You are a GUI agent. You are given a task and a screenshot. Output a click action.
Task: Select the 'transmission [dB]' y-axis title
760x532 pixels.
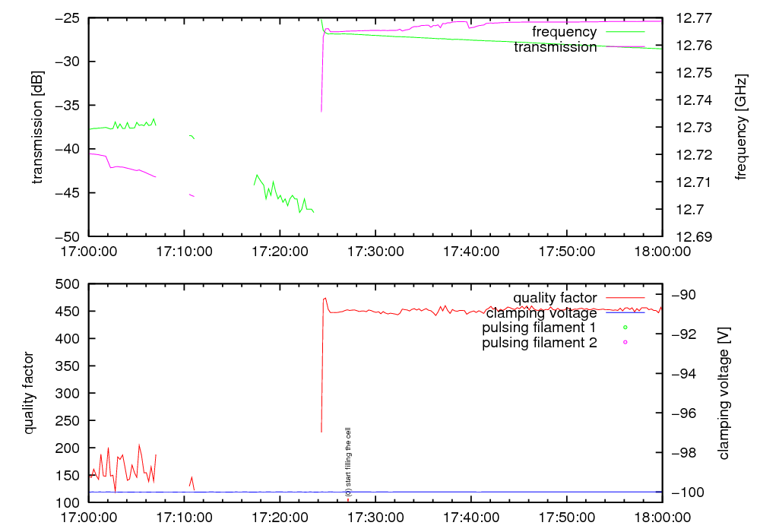pos(37,128)
